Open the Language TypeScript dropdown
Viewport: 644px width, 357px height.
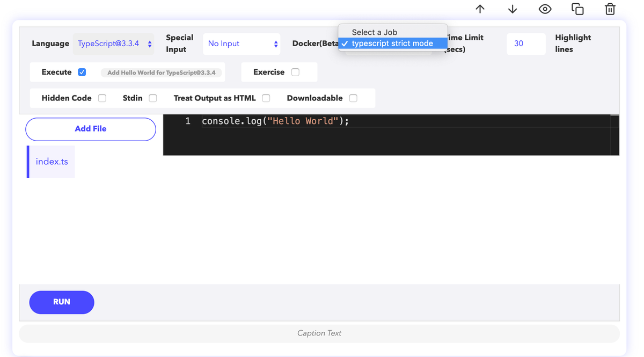(x=114, y=43)
